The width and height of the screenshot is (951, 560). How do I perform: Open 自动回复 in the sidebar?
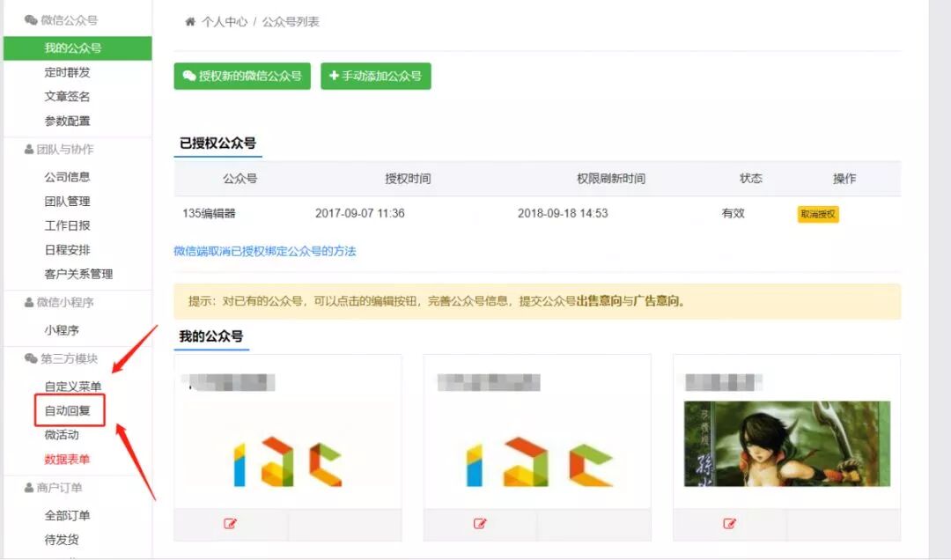pos(68,410)
